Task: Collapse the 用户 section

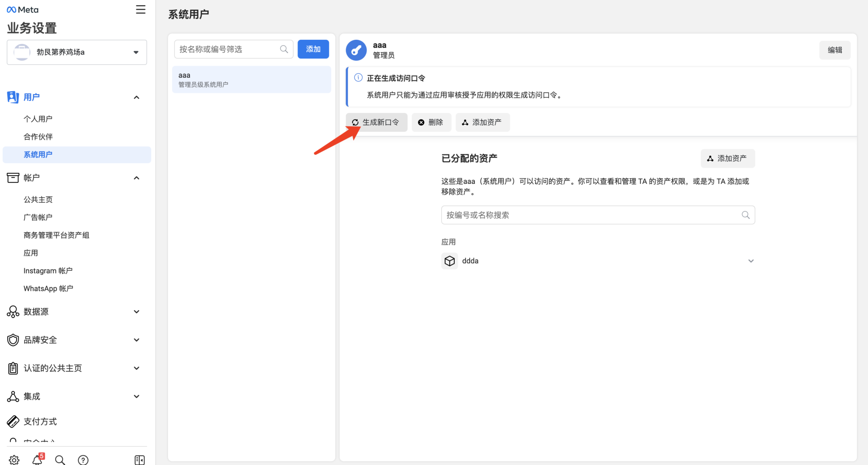Action: (136, 97)
